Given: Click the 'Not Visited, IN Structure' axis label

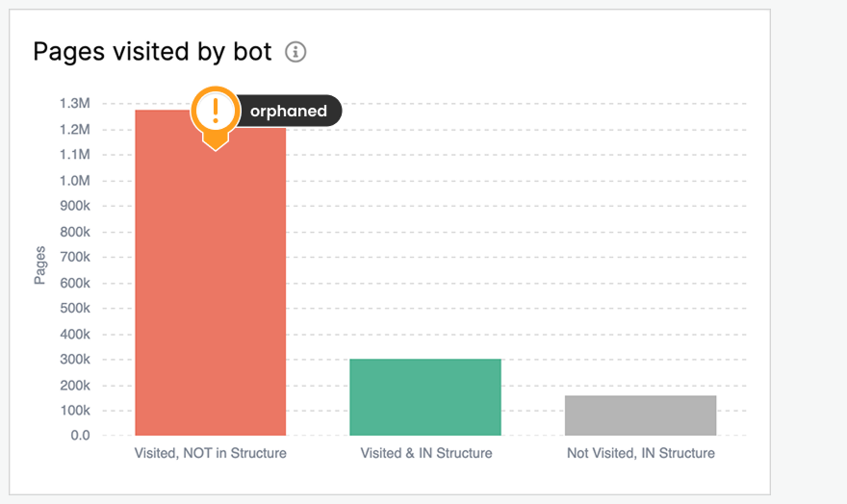Looking at the screenshot, I should coord(640,453).
